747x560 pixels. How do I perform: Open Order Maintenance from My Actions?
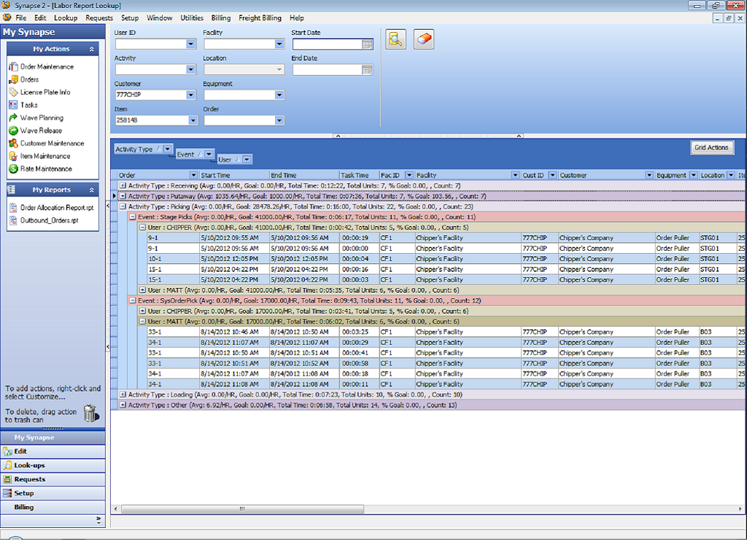coord(47,67)
